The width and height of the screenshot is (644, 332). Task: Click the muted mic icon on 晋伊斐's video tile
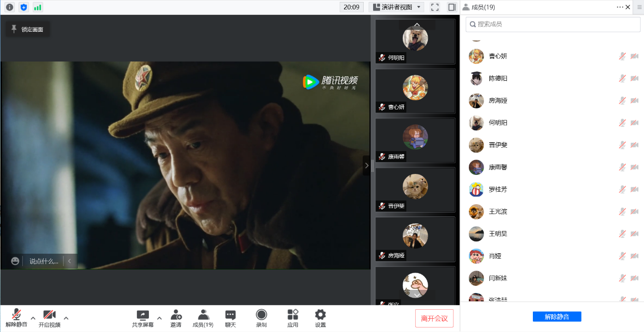pos(382,206)
